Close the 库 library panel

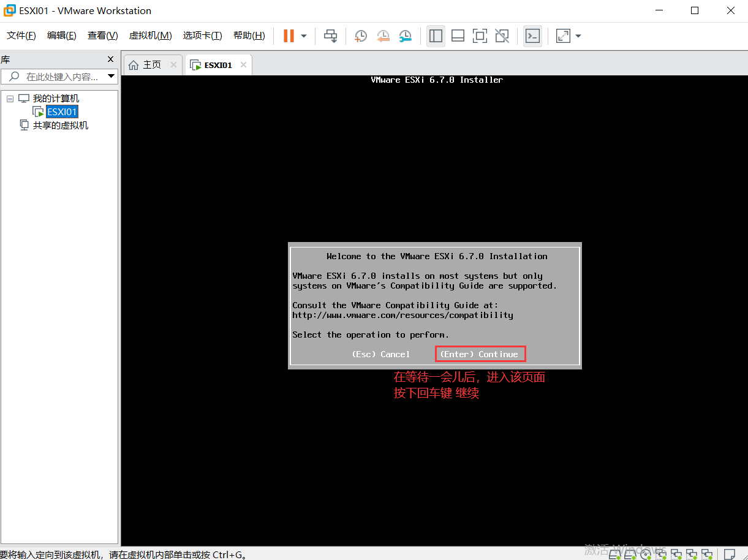pos(110,59)
